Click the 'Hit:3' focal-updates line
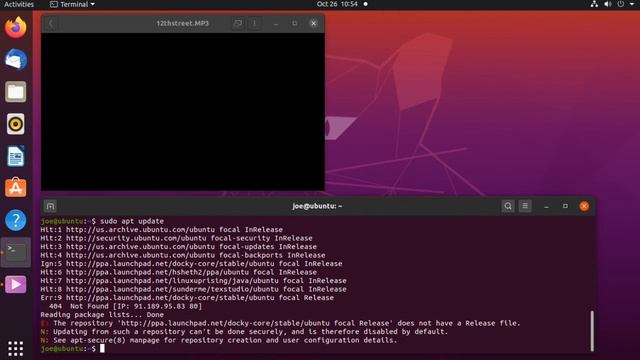Image resolution: width=640 pixels, height=360 pixels. click(178, 247)
